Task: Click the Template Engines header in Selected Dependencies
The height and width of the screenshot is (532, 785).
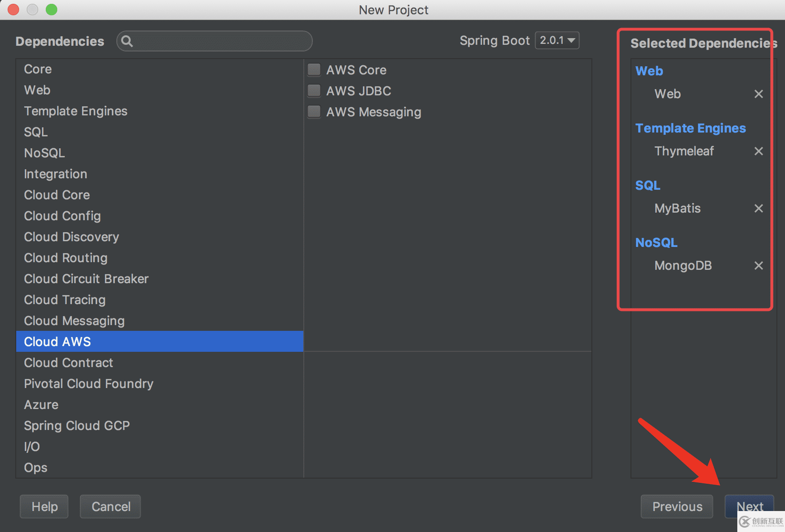Action: (691, 128)
